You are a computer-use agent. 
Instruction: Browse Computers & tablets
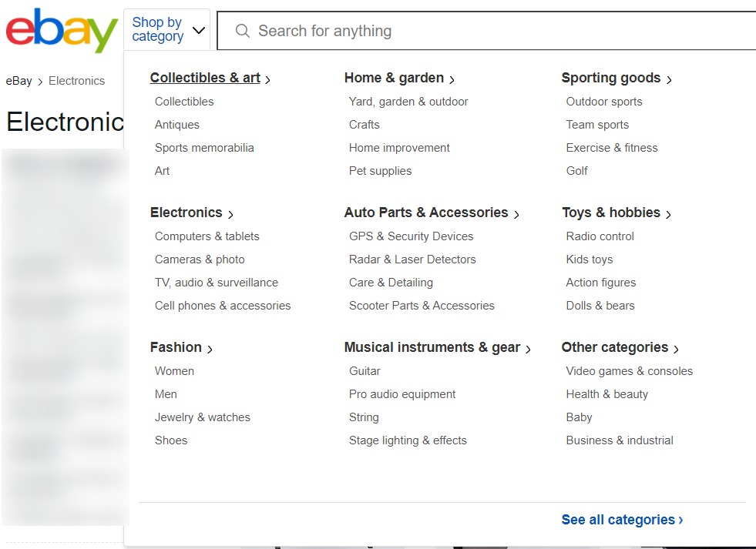point(207,236)
